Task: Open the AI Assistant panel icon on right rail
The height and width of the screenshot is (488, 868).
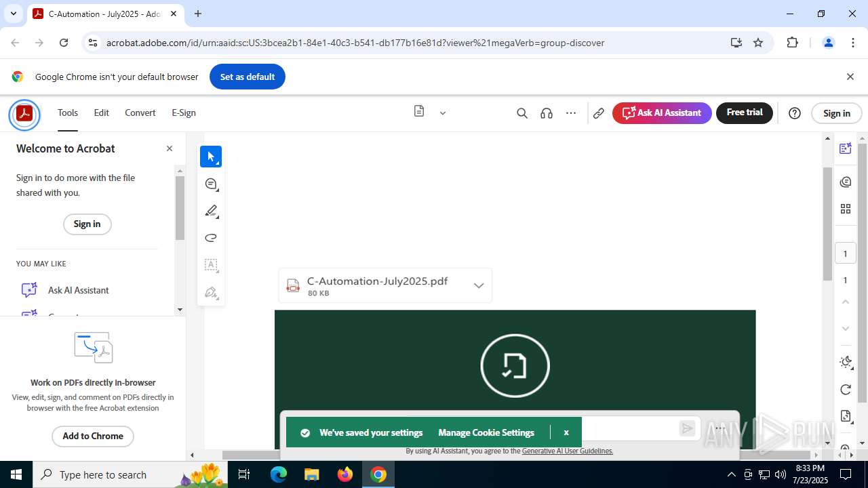Action: tap(845, 148)
